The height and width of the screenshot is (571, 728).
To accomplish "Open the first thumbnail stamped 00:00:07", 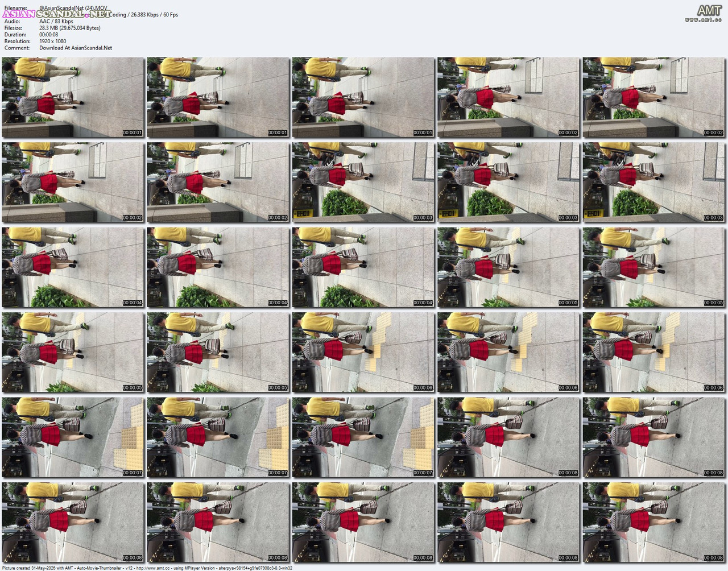I will (73, 437).
